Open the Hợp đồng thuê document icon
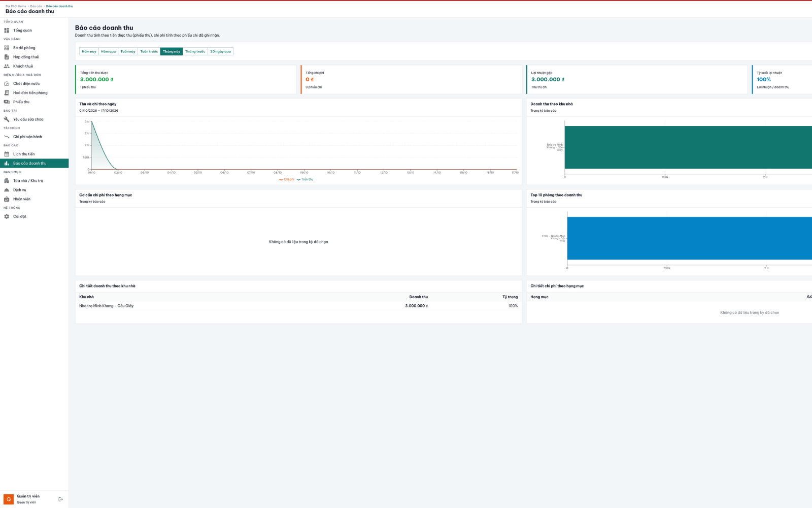The height and width of the screenshot is (508, 812). click(x=7, y=57)
